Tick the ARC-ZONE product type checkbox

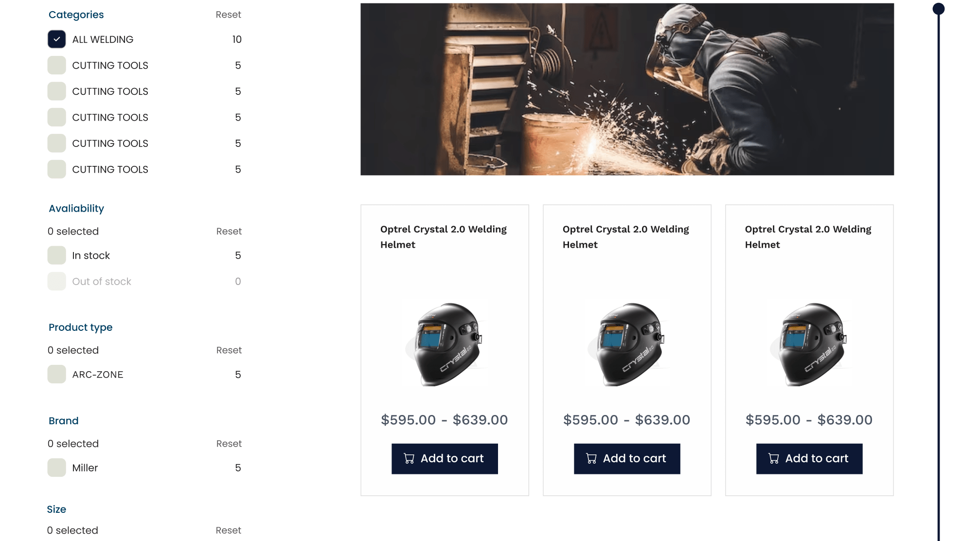57,375
